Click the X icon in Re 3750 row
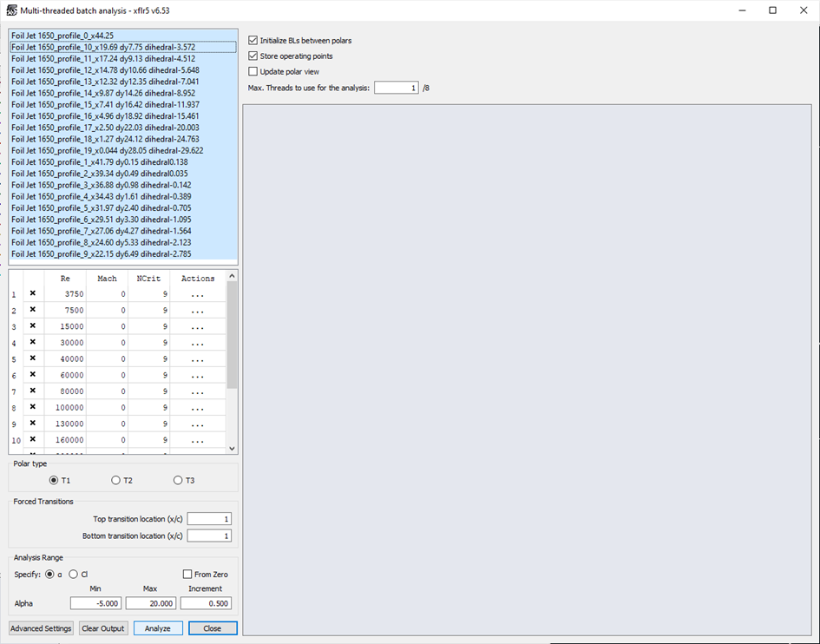The image size is (820, 644). (33, 294)
